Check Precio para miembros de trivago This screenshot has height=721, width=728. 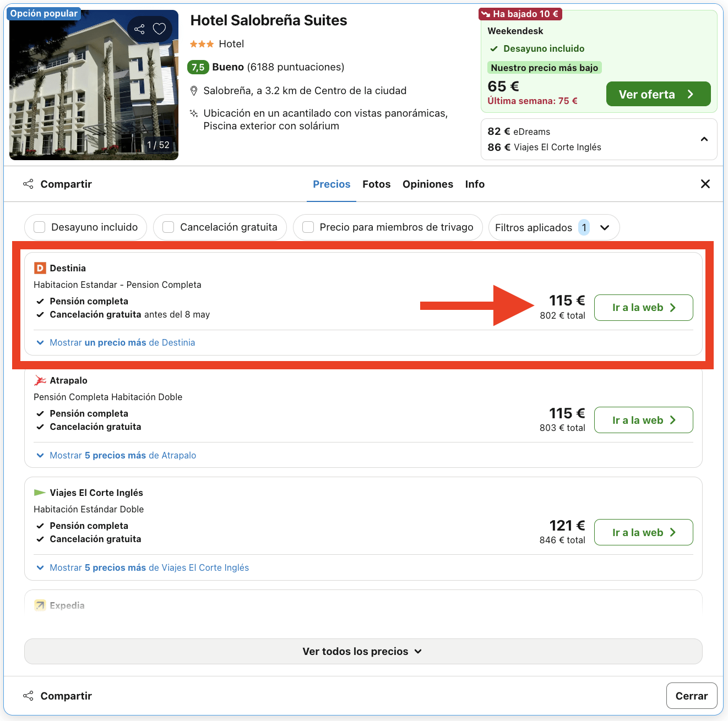pos(308,227)
